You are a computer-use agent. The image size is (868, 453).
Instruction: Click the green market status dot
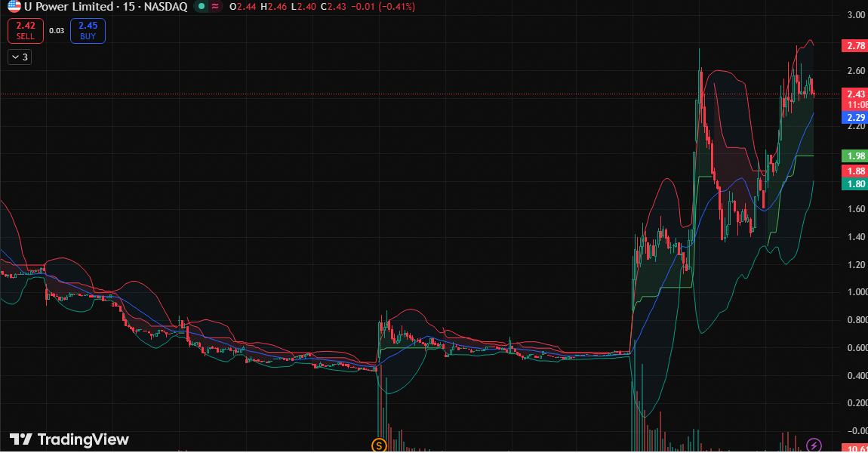[x=202, y=7]
